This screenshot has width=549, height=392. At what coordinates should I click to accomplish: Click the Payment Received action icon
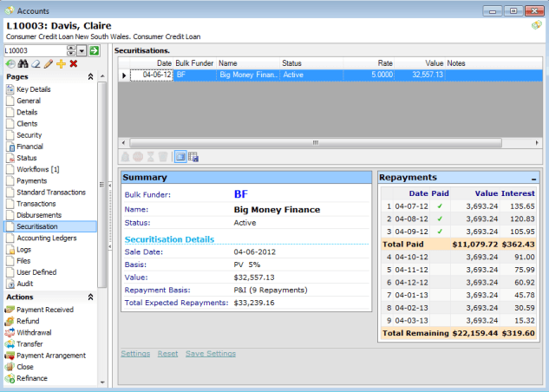(x=10, y=310)
